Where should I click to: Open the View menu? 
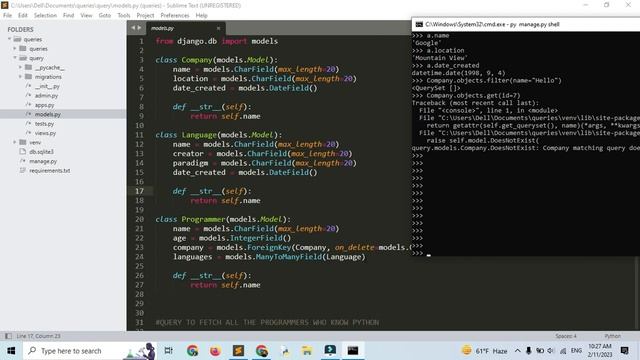pos(86,15)
